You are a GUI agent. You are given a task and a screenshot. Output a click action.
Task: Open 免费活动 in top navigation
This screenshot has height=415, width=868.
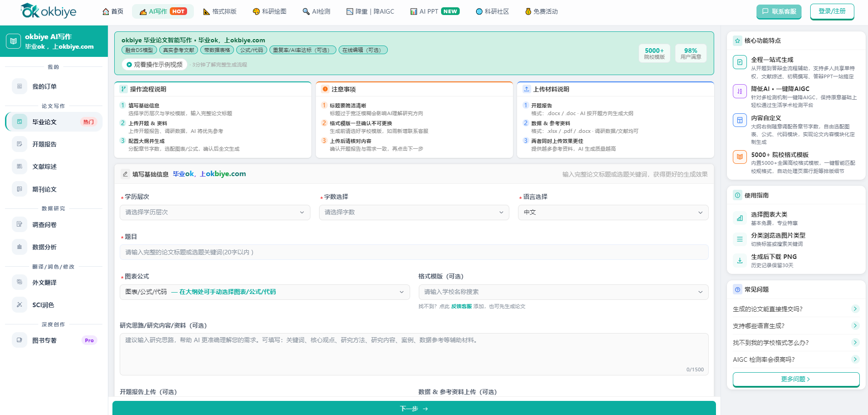[541, 11]
